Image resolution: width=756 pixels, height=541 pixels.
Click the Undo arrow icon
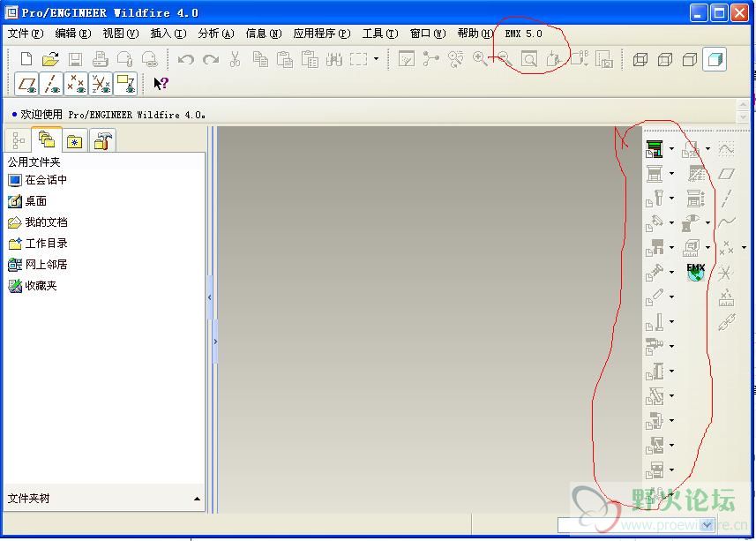(x=186, y=59)
